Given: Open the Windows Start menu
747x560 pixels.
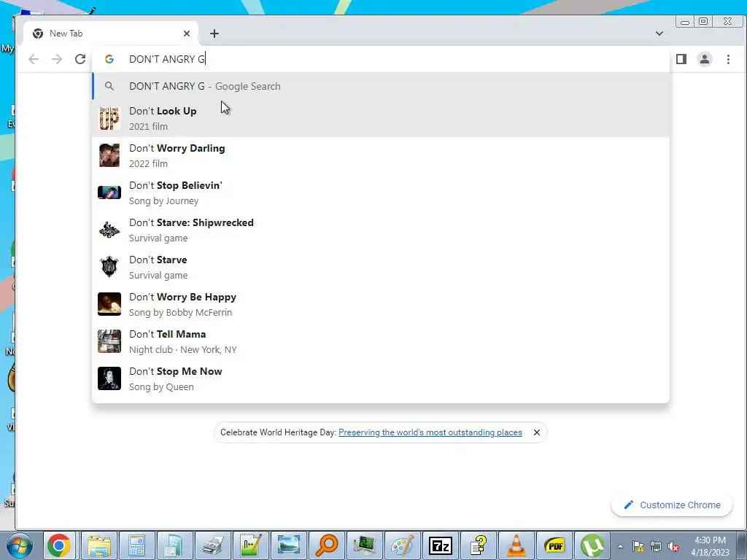Looking at the screenshot, I should [20, 545].
